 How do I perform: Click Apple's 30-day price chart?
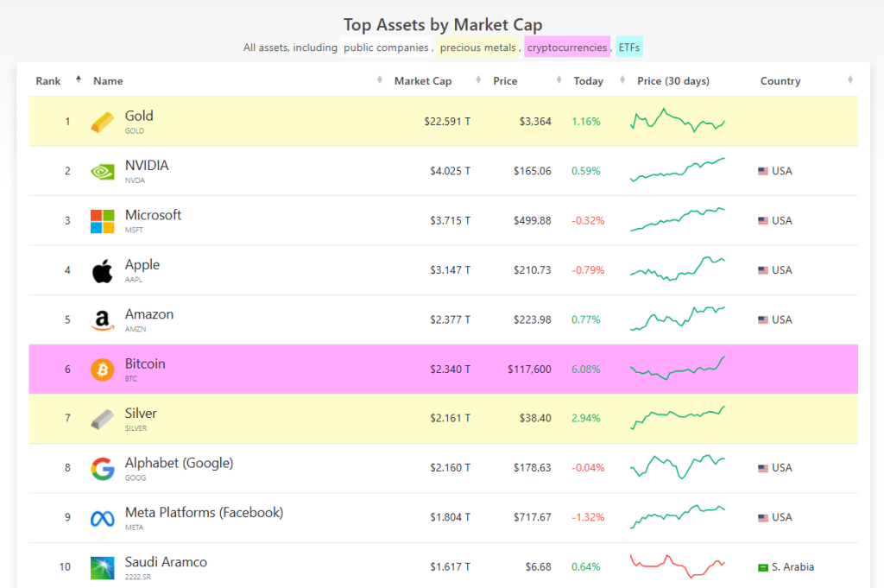pyautogui.click(x=677, y=269)
